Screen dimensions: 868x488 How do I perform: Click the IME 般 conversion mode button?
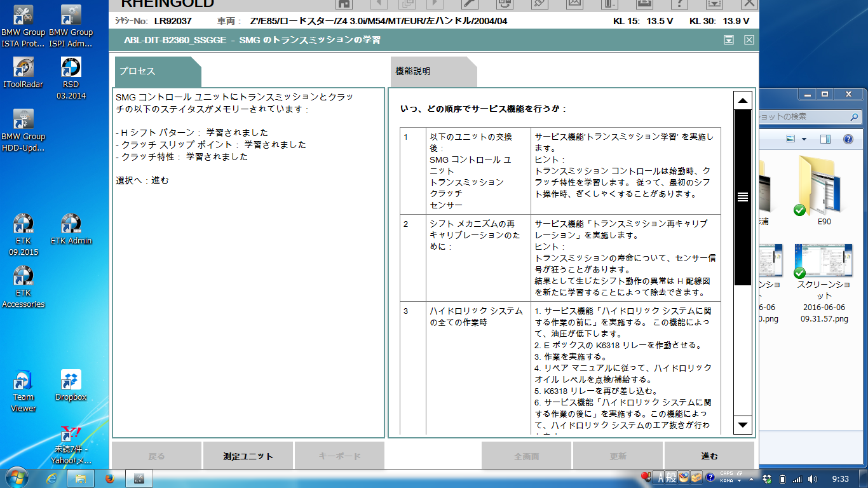pos(671,478)
